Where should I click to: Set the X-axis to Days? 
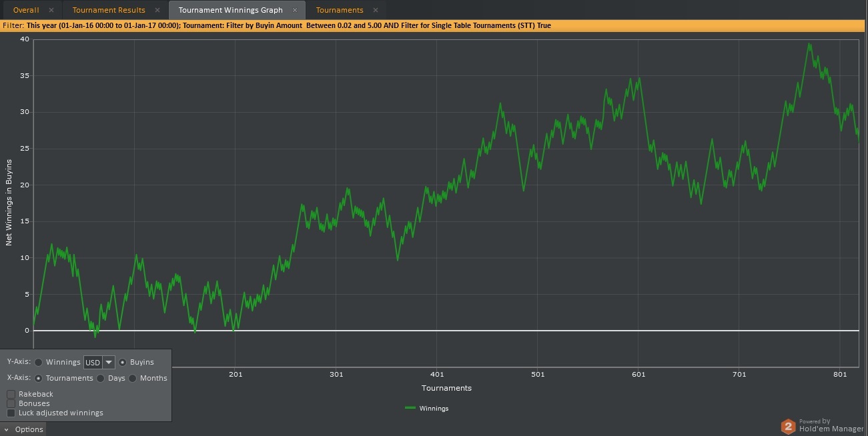(101, 378)
